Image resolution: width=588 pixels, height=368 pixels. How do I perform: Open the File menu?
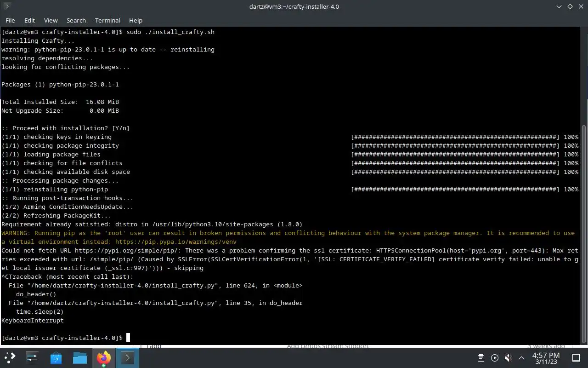pos(10,20)
